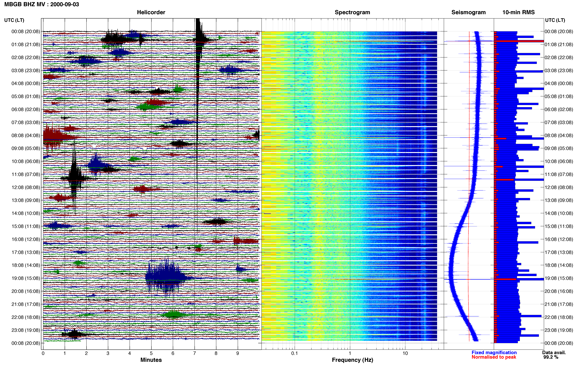Click minute tick '0' on the helicorder axis
Viewport: 588px width, 368px height.
[x=43, y=353]
